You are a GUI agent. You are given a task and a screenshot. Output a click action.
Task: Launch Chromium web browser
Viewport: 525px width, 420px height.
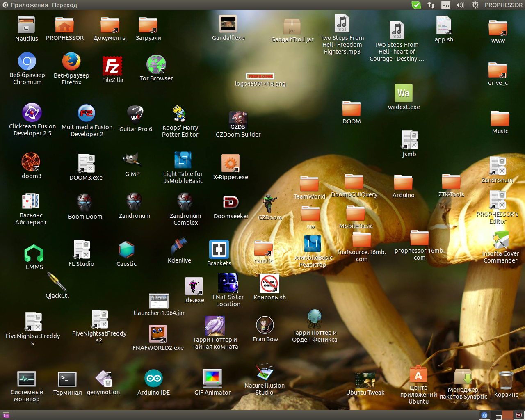(27, 62)
